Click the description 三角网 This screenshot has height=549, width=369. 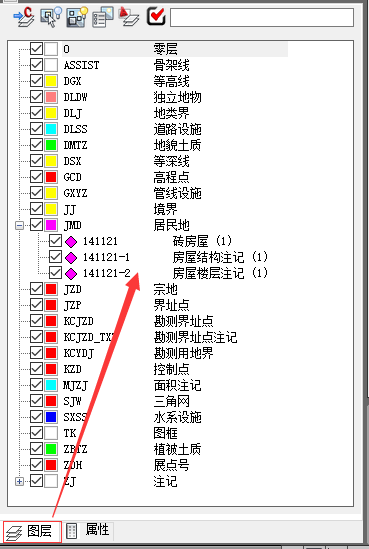tap(172, 401)
